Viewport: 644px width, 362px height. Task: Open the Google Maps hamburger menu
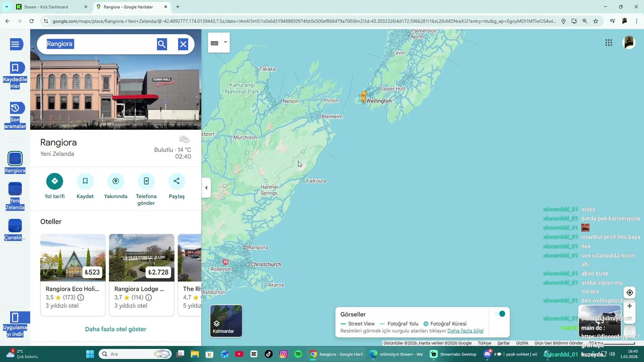coord(15,44)
